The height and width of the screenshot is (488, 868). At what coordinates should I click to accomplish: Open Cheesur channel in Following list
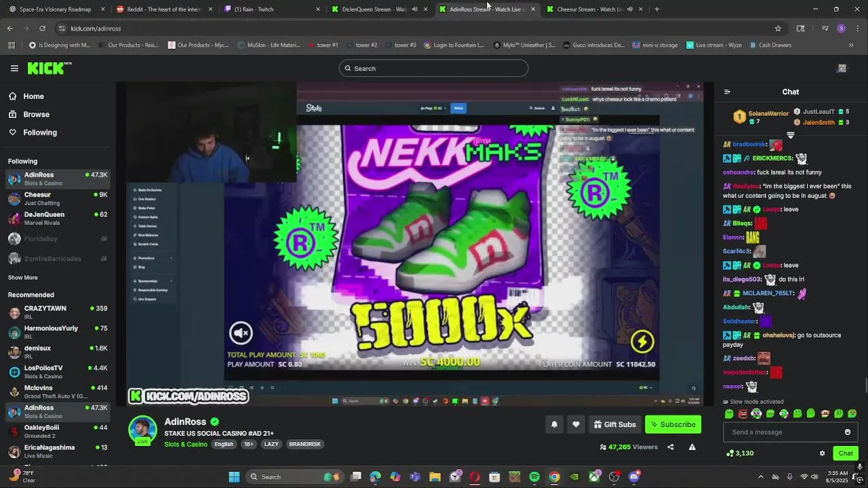click(x=58, y=199)
